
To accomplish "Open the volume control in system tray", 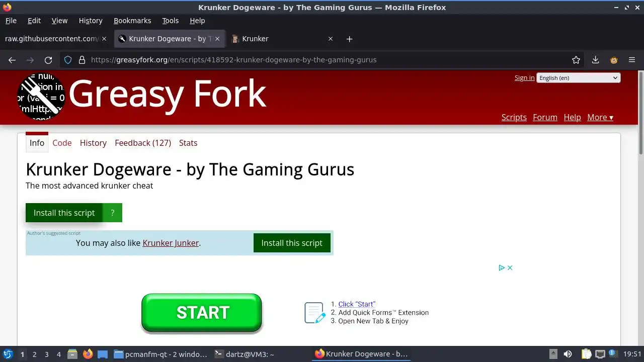I will coord(568,354).
